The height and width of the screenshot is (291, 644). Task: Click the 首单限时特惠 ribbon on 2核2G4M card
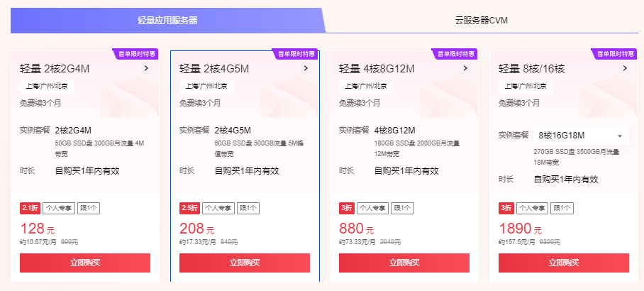click(x=135, y=54)
